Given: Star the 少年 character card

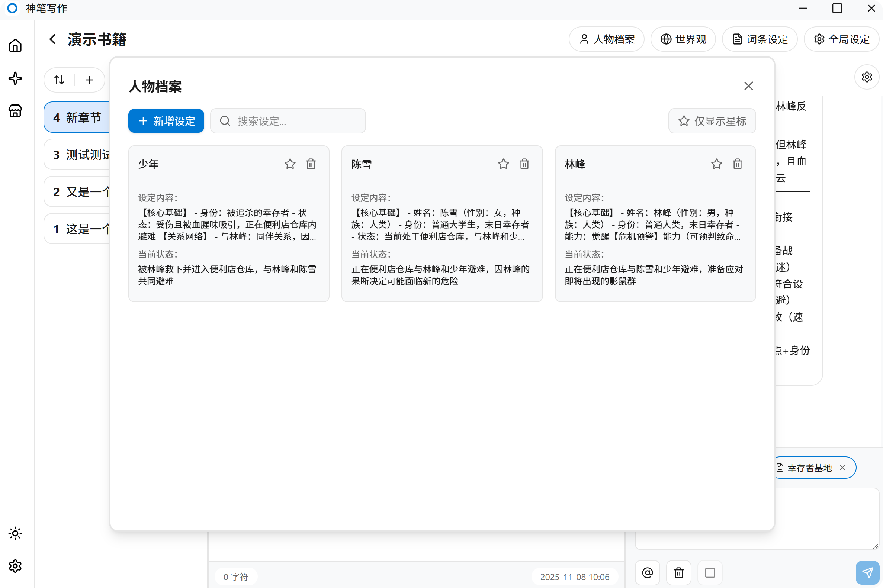Looking at the screenshot, I should pyautogui.click(x=290, y=164).
